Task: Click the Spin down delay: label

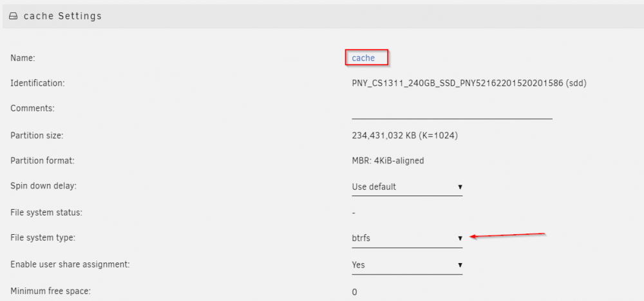Action: tap(44, 186)
